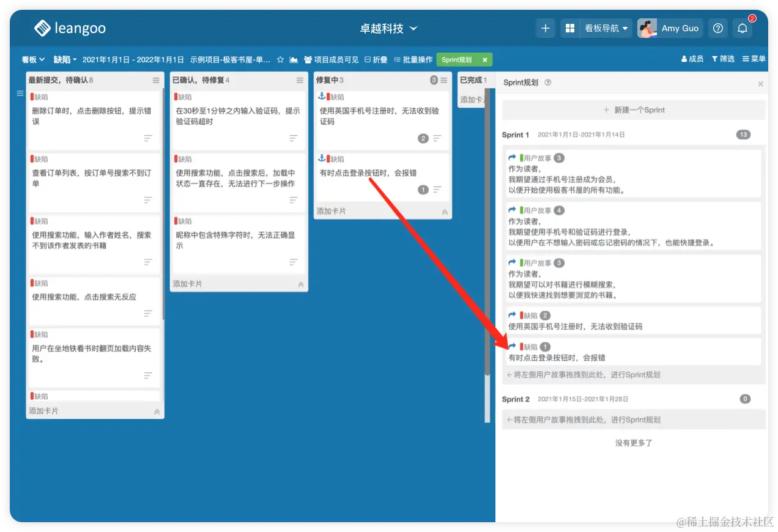Click Sprint规划 help question icon
778x532 pixels.
[x=548, y=83]
